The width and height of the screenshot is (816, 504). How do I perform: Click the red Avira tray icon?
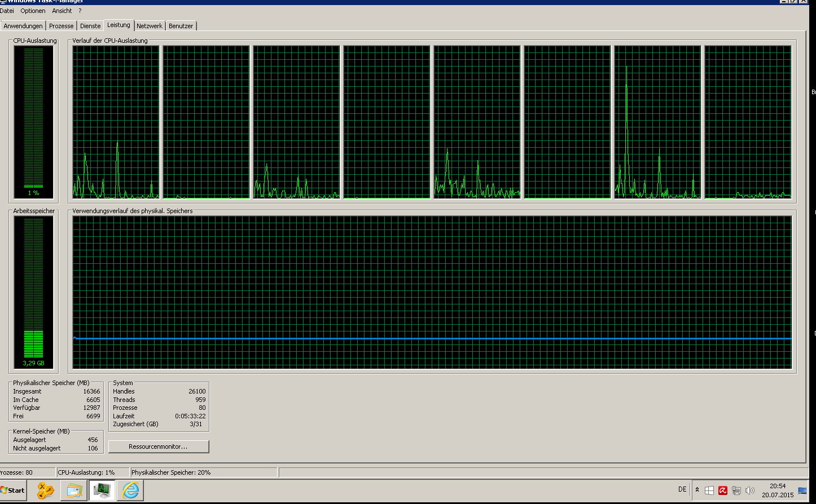click(723, 490)
